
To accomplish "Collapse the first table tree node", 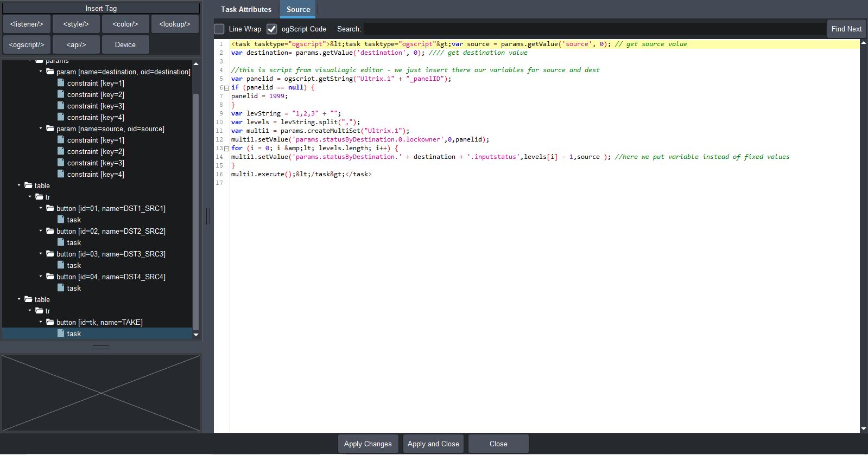I will 19,185.
